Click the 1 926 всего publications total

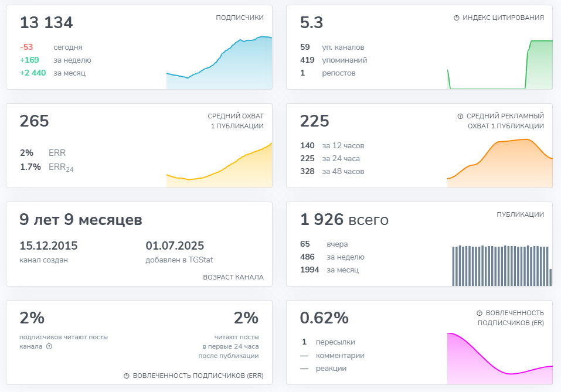coord(344,220)
